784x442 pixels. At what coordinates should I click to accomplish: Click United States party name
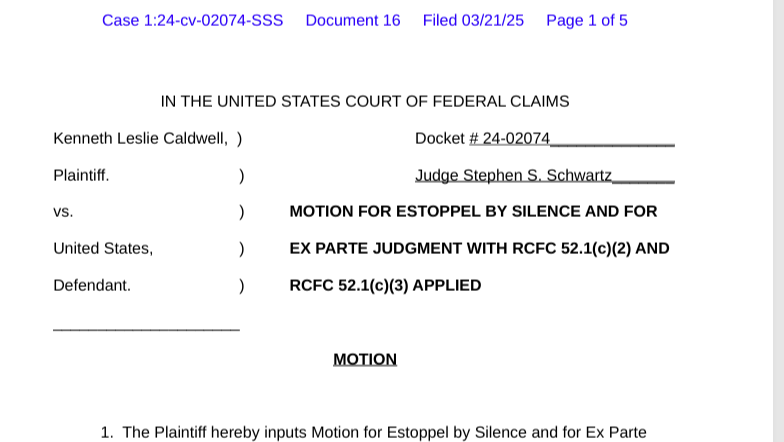click(103, 248)
